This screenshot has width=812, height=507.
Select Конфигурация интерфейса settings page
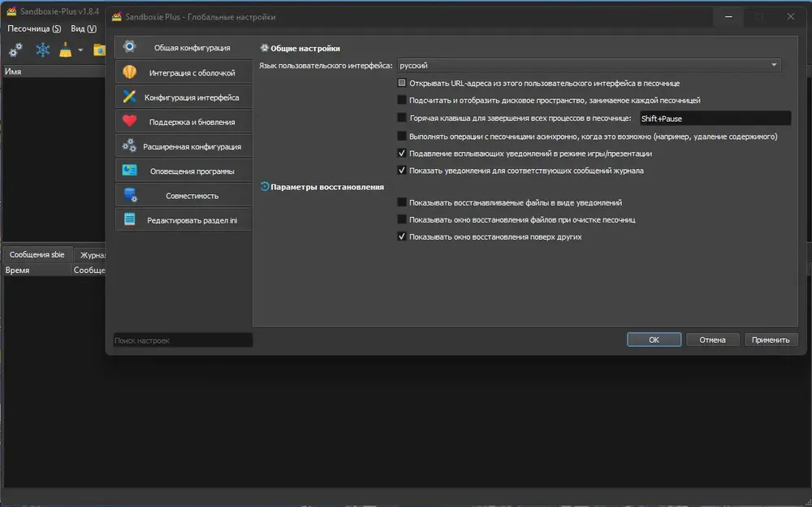184,97
